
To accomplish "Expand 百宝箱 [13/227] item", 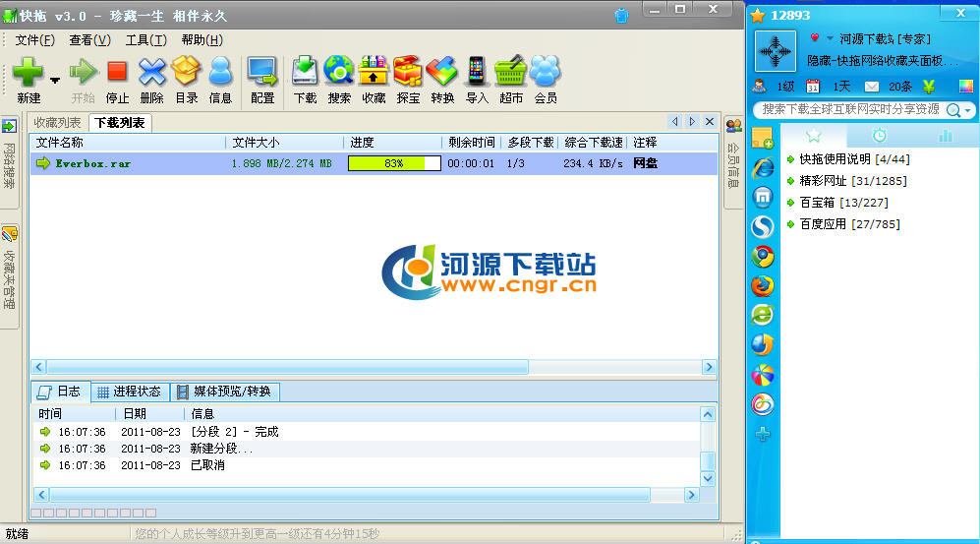I will tap(836, 203).
